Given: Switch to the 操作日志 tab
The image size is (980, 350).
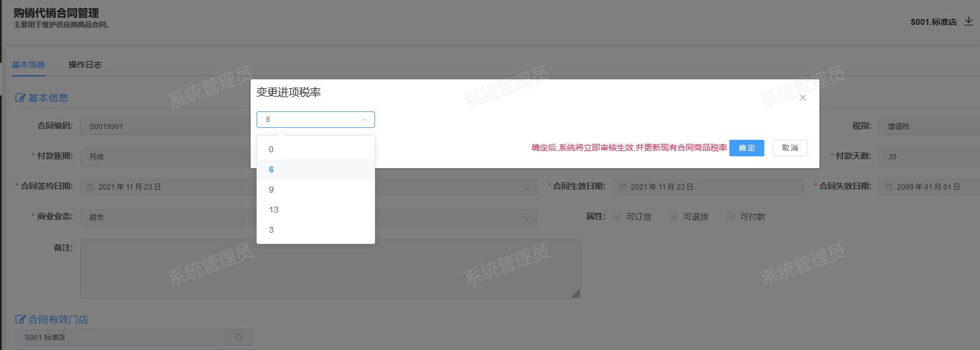Looking at the screenshot, I should (85, 65).
